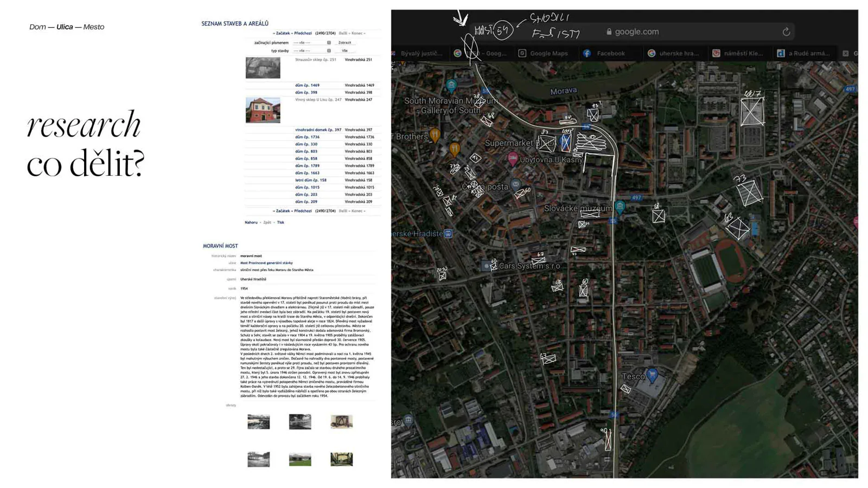Click the top 'Předchozí' pagination link
The image size is (868, 488).
coord(303,33)
